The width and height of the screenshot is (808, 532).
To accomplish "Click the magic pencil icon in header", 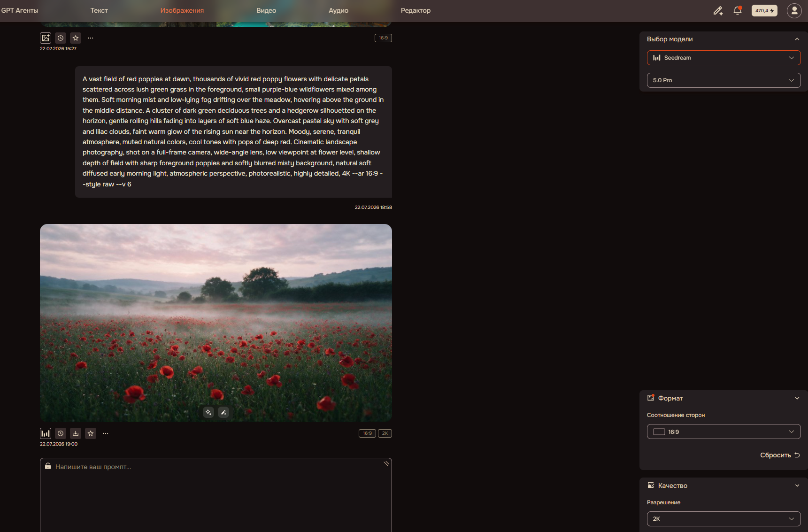I will click(718, 10).
